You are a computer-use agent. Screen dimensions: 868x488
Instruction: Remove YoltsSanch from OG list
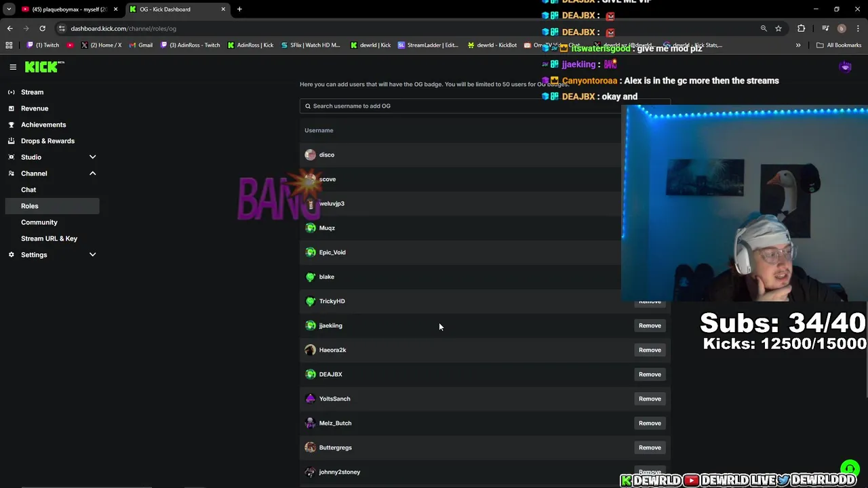(650, 399)
